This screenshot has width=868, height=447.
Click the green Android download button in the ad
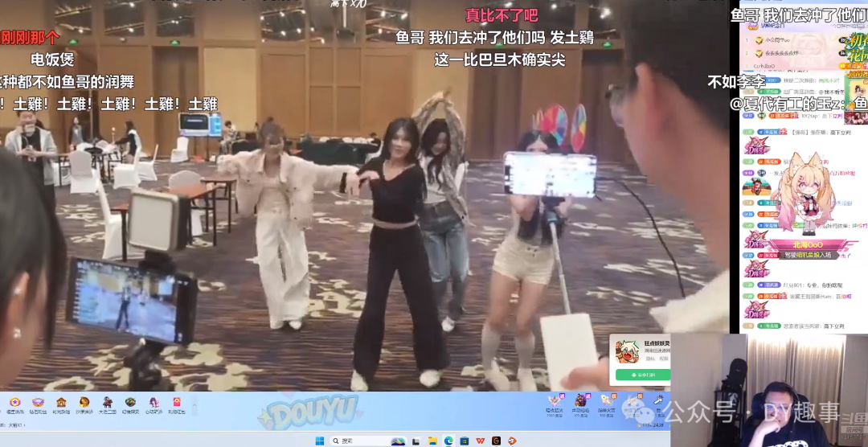(643, 375)
